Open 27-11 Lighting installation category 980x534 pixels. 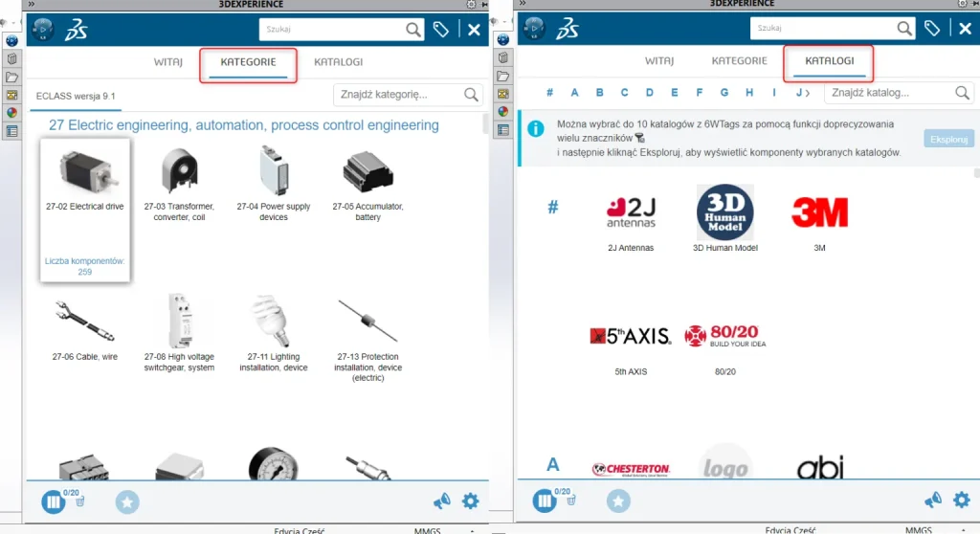[274, 334]
